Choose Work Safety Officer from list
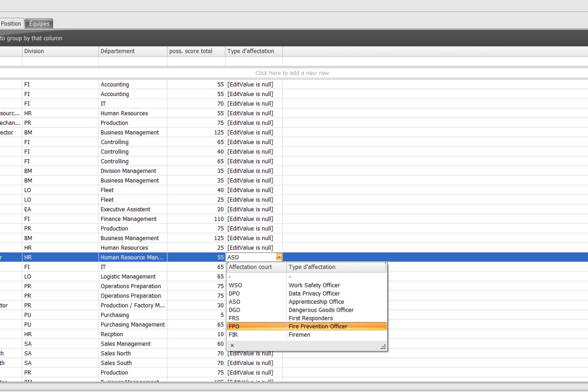 (314, 285)
